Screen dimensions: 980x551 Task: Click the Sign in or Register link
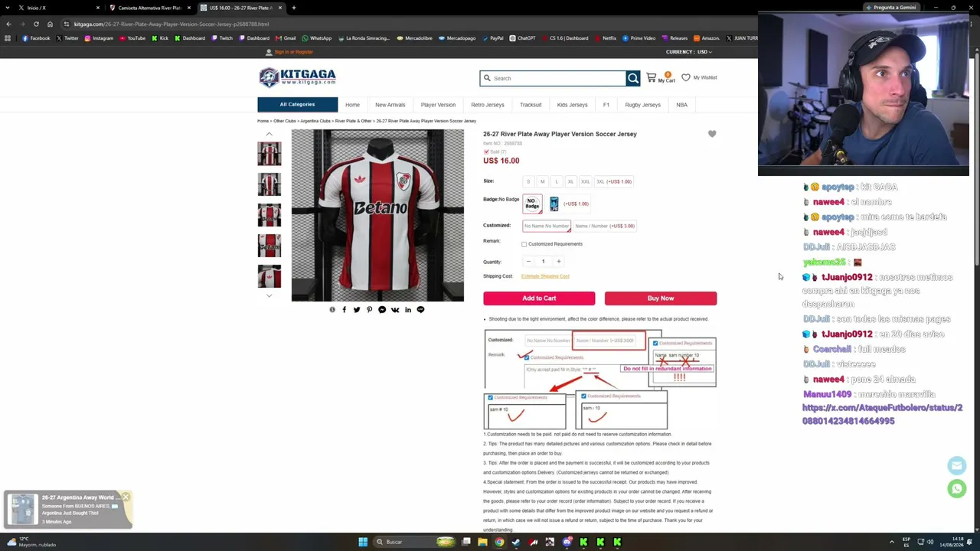pos(293,52)
